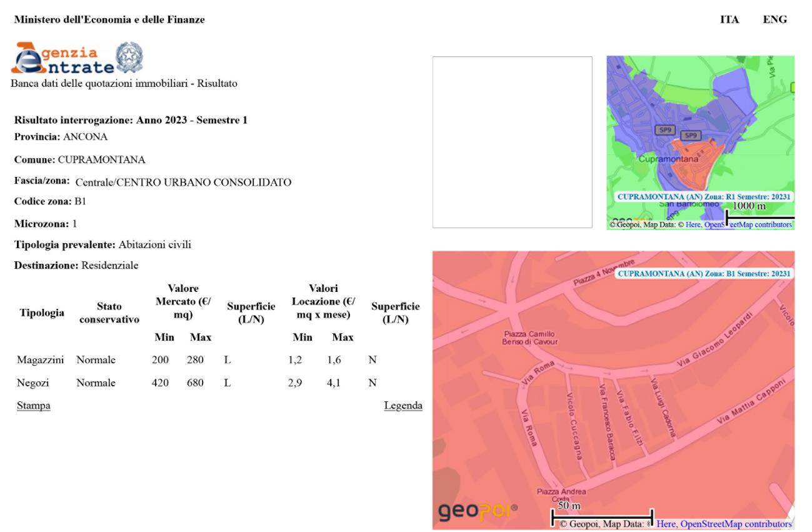Click Piazza Camillo Benso di Cavour label

[529, 338]
